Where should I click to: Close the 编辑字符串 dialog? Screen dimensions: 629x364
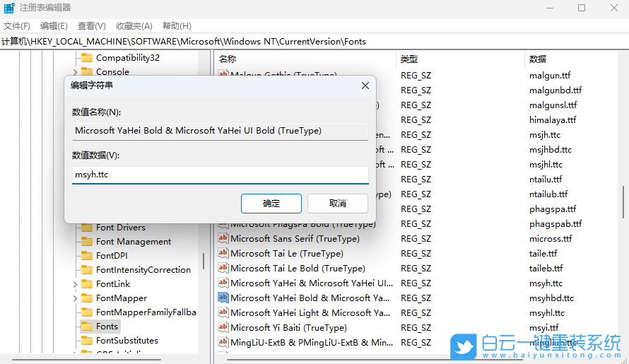tap(365, 86)
